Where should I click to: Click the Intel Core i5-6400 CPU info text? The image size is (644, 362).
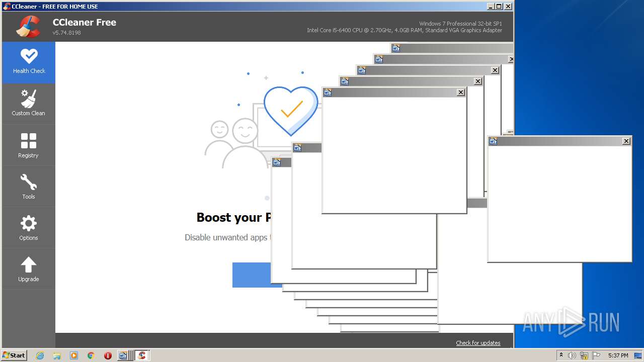click(405, 30)
